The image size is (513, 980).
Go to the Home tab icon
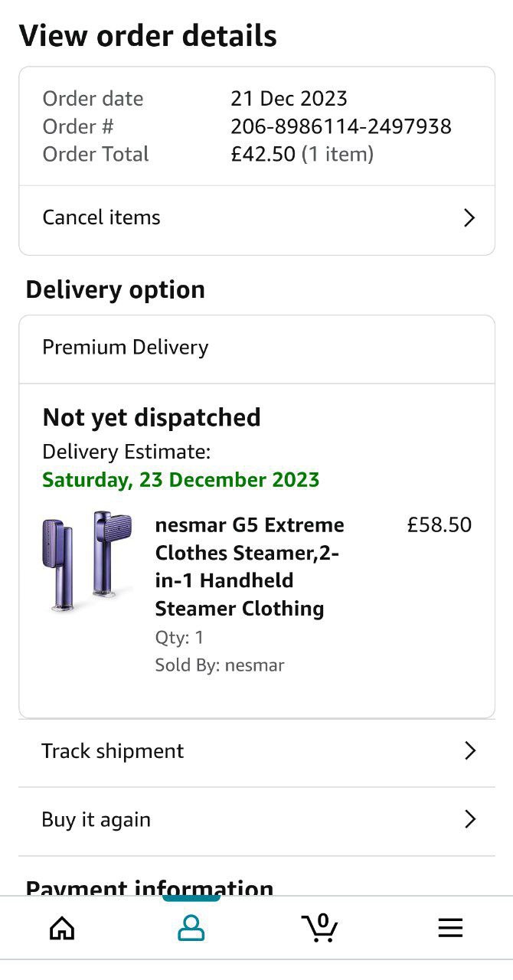click(62, 928)
